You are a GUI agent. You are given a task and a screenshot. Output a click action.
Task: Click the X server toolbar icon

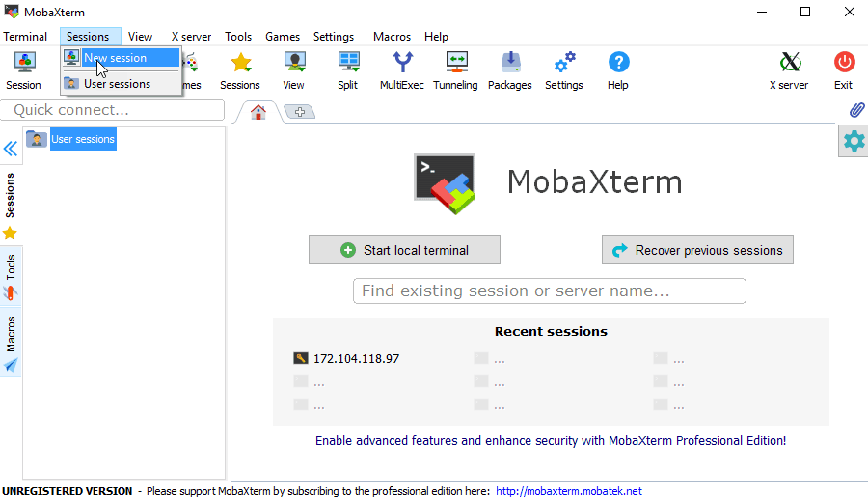click(789, 70)
